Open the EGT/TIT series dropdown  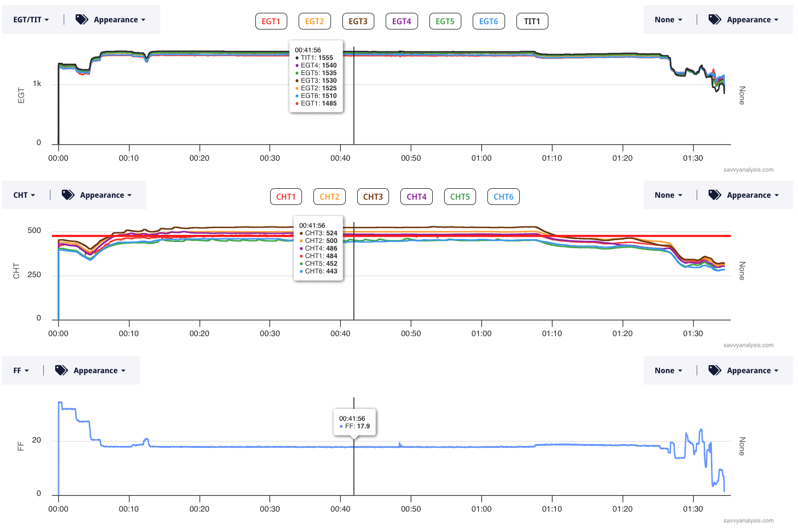(31, 19)
